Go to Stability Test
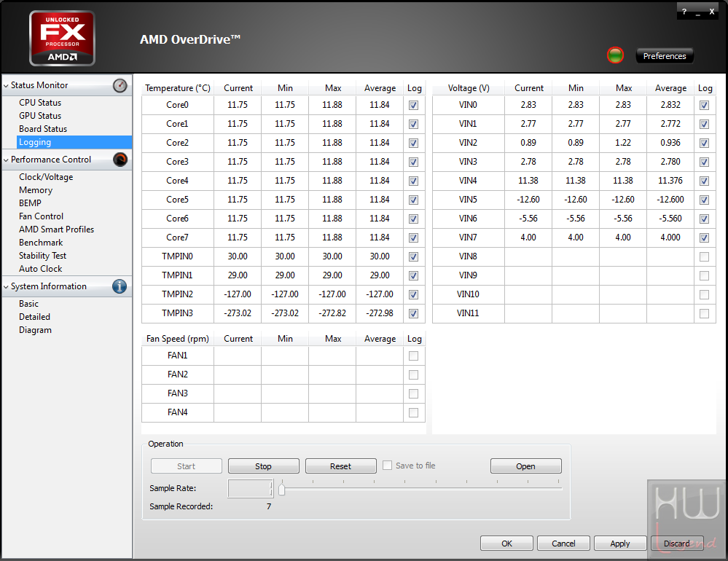 pyautogui.click(x=43, y=256)
